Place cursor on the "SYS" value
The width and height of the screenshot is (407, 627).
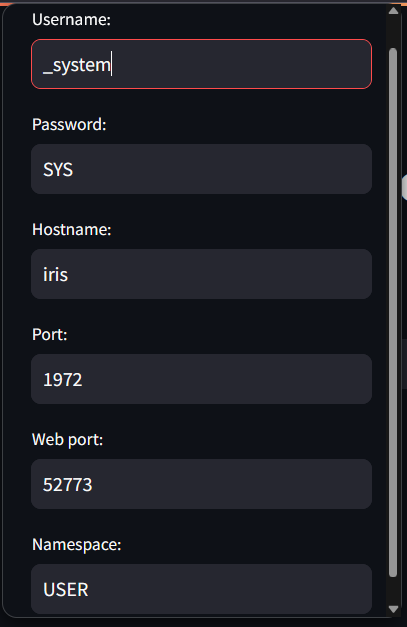click(58, 170)
